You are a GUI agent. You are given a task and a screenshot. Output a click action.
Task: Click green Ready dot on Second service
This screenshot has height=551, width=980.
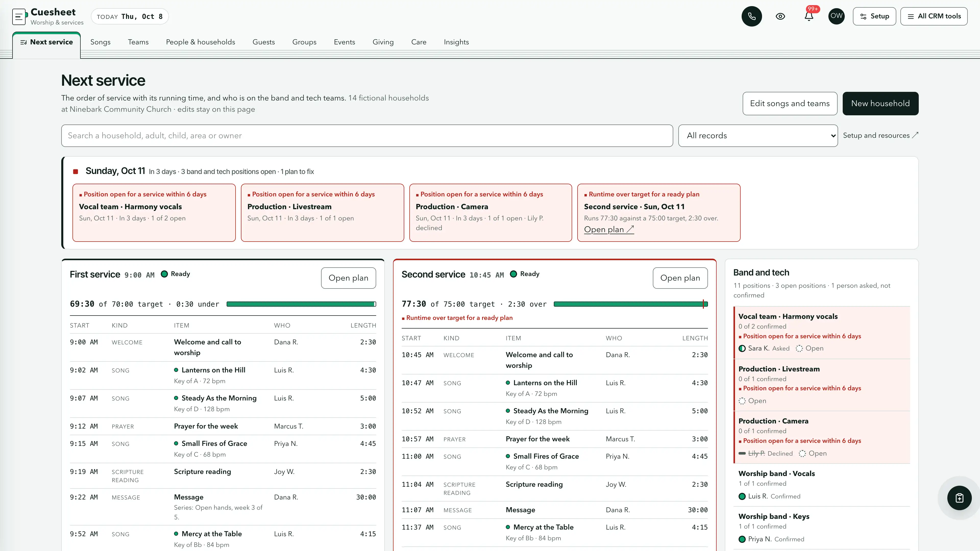(x=513, y=274)
